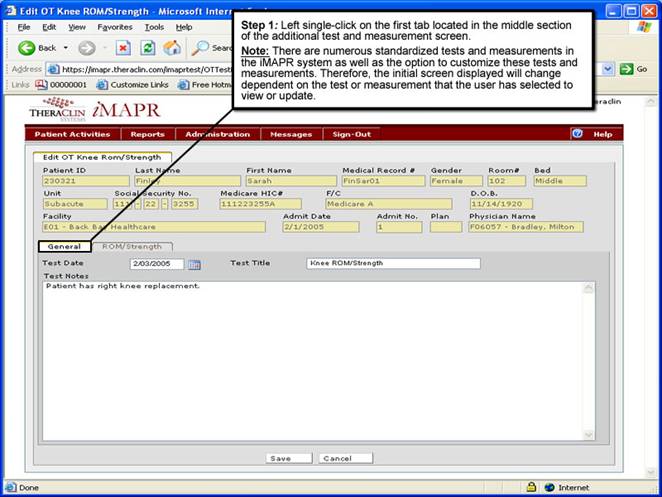
Task: Click the Help question mark icon
Action: (577, 134)
